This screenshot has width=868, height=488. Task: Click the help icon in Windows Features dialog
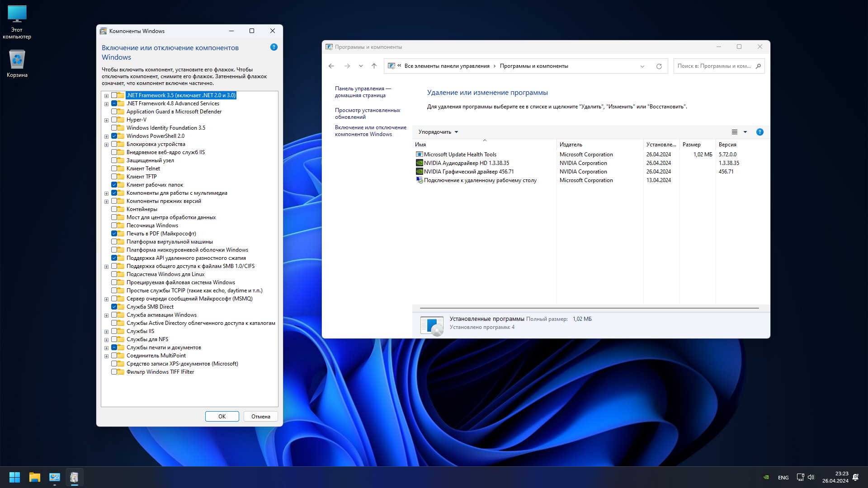(x=274, y=47)
